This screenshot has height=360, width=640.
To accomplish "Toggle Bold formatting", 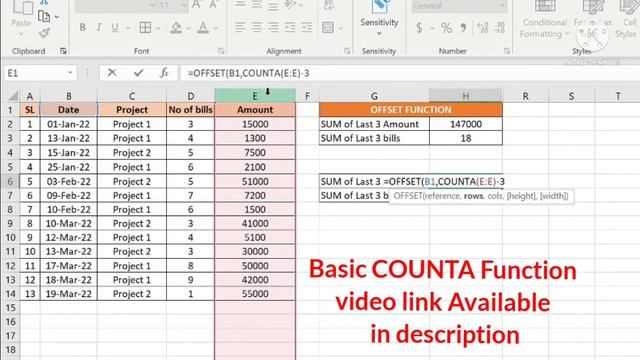I will pyautogui.click(x=82, y=28).
